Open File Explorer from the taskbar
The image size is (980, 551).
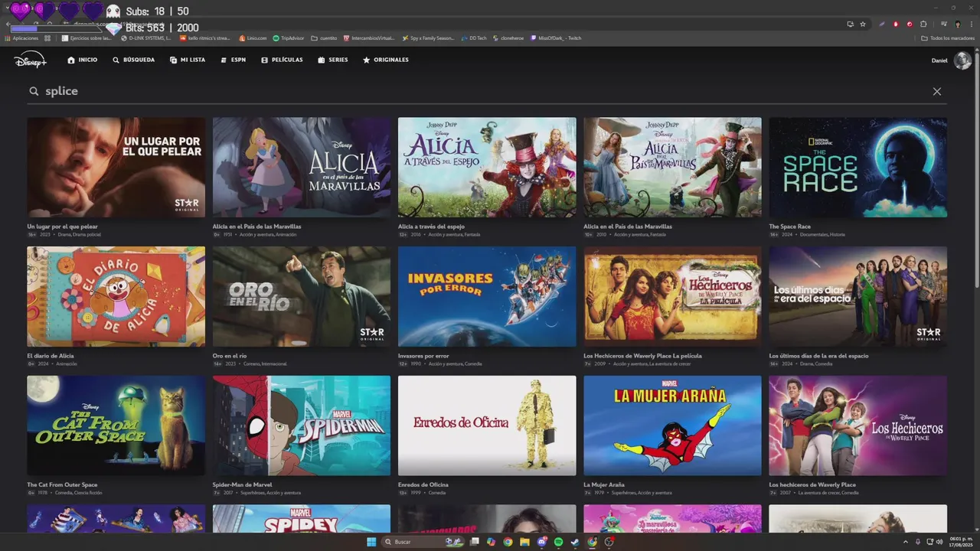524,542
